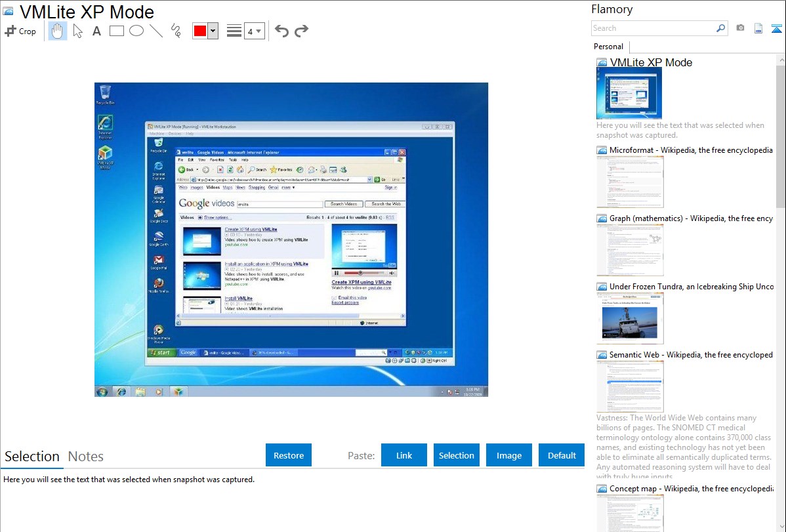Click the Link paste button
Image resolution: width=786 pixels, height=532 pixels.
tap(404, 455)
